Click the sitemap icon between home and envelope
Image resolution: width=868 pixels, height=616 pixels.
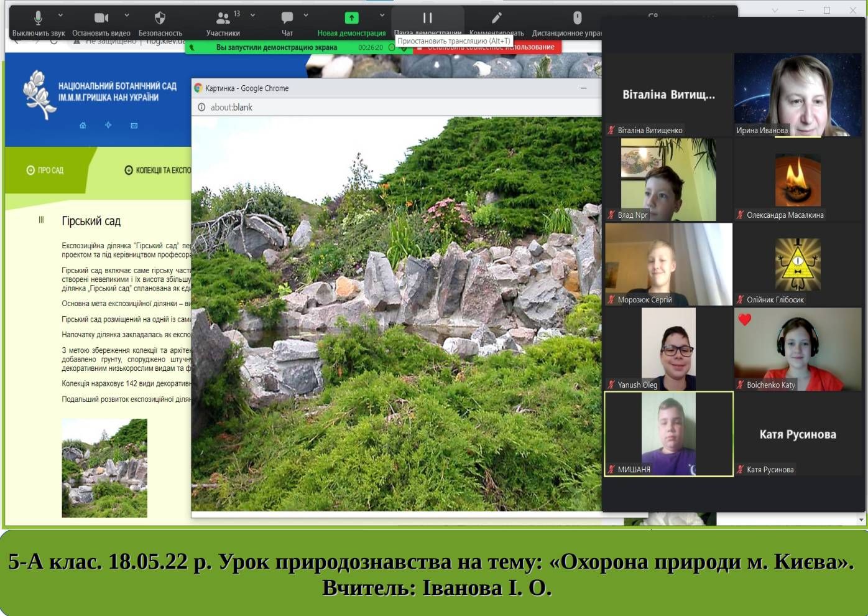(x=108, y=126)
